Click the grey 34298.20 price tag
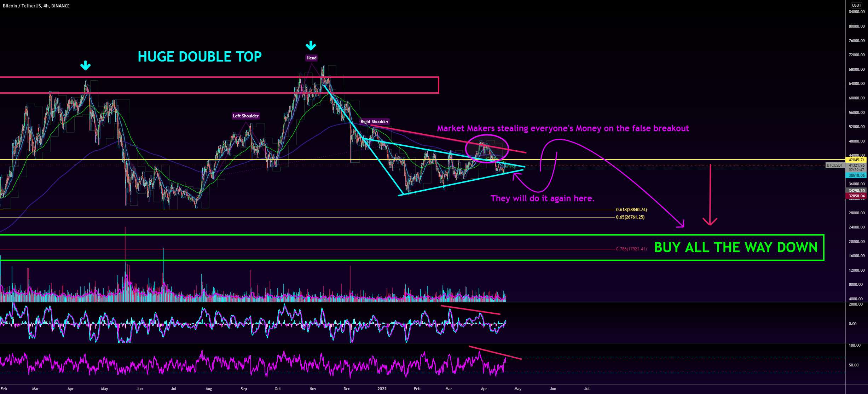Image resolution: width=868 pixels, height=394 pixels. click(x=856, y=191)
